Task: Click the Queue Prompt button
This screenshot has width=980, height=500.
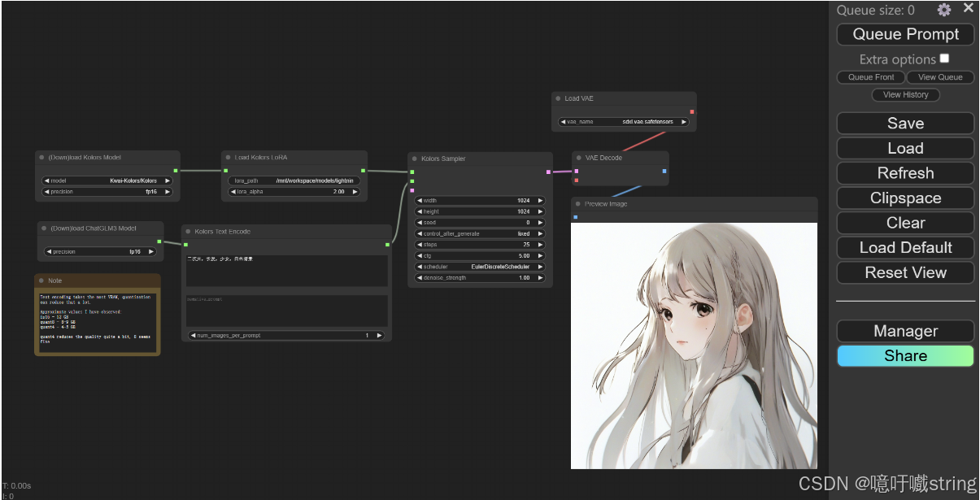Action: (905, 34)
